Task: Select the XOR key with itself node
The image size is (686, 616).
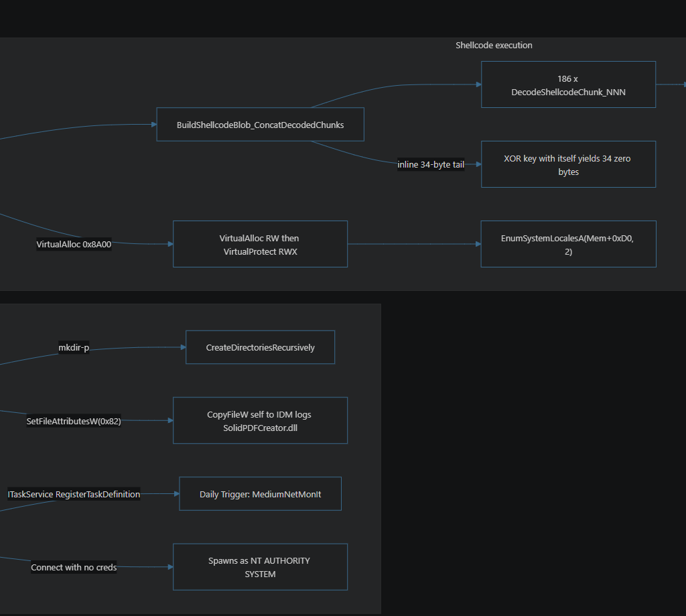Action: [x=568, y=164]
